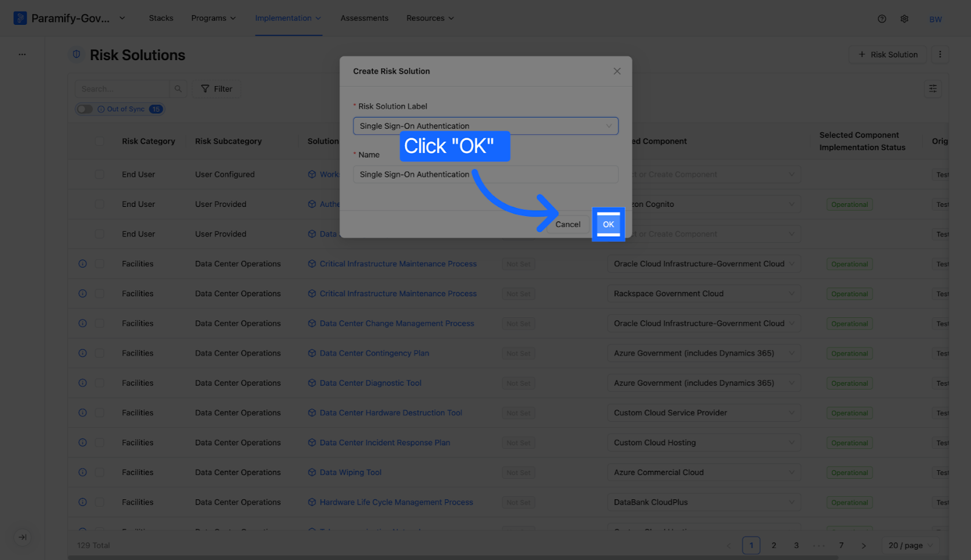Screen dimensions: 971x560
Task: Open Hardware Life Cycle Management Process link
Action: (396, 502)
